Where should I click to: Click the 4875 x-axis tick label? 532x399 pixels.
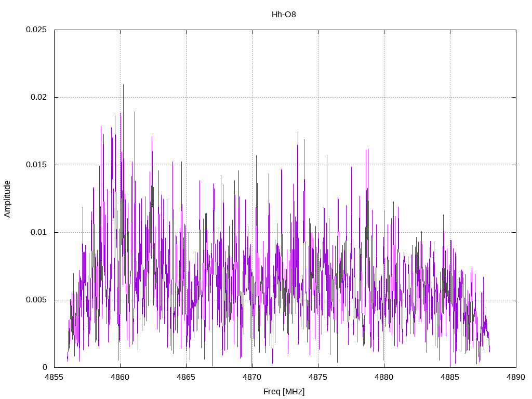[318, 377]
